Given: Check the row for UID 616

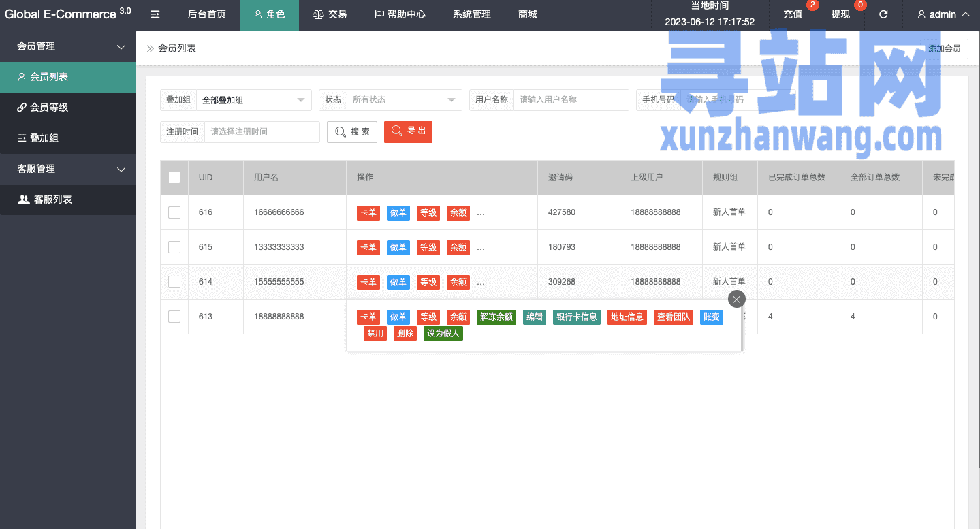Looking at the screenshot, I should [174, 212].
